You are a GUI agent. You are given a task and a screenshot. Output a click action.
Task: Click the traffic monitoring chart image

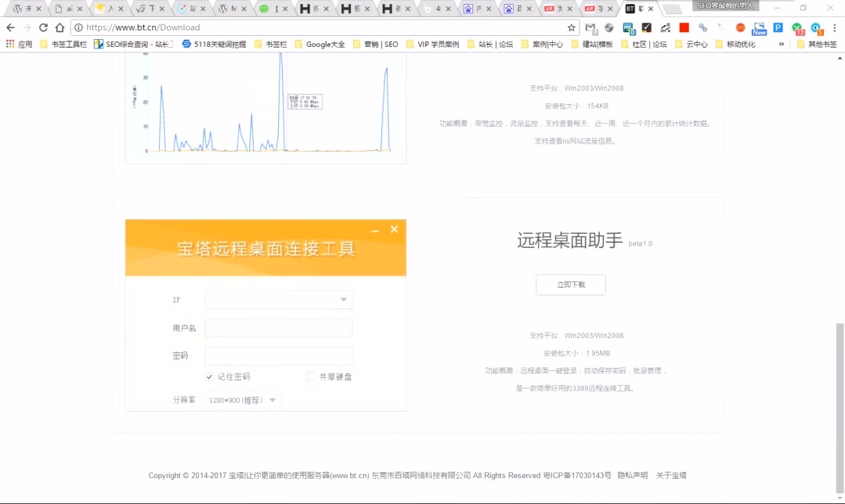pyautogui.click(x=266, y=108)
